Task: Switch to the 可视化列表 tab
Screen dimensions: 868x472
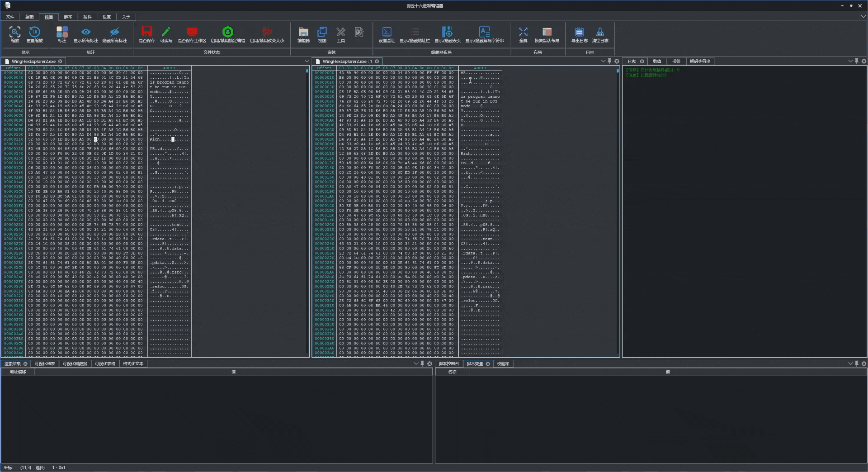Action: (x=45, y=363)
